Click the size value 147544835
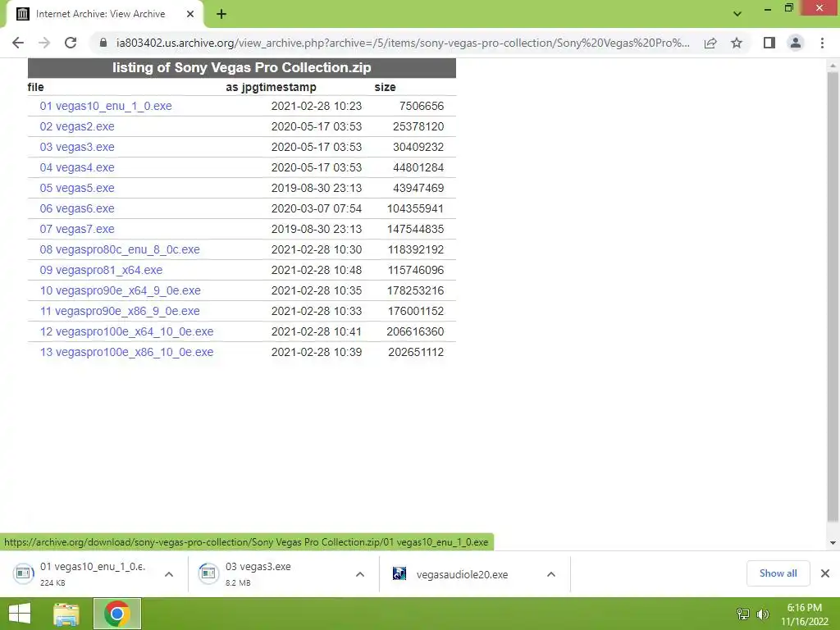This screenshot has width=840, height=630. [415, 230]
